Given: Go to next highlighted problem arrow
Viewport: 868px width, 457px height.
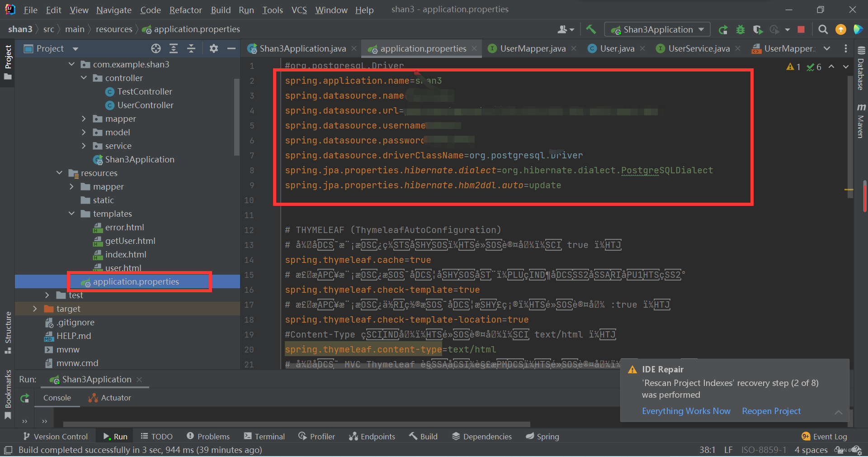Looking at the screenshot, I should coord(846,67).
